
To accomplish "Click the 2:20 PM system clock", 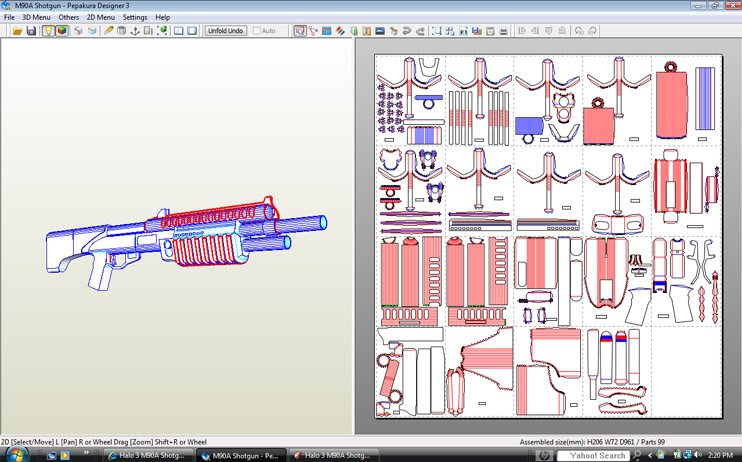I will tap(721, 455).
